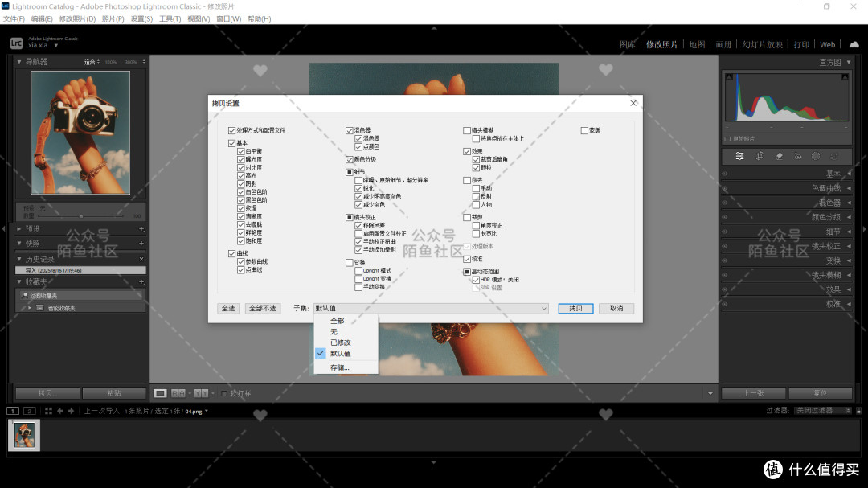The height and width of the screenshot is (488, 868).
Task: Clear history with the X icon
Action: [x=141, y=259]
